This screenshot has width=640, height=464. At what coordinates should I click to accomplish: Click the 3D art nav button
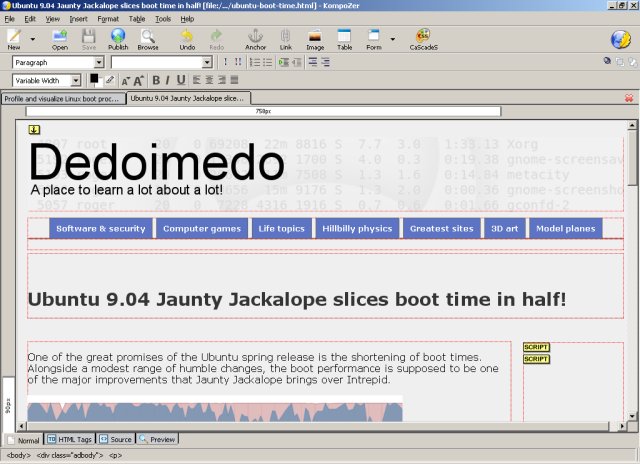[x=504, y=229]
